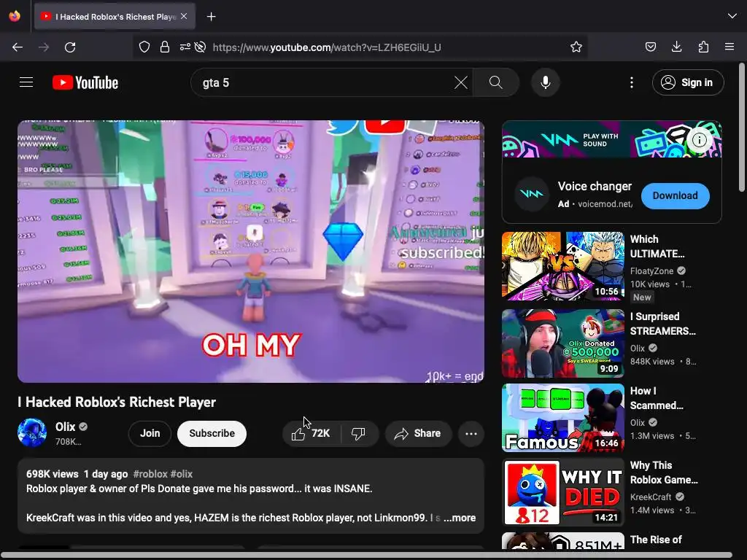Subscribe to Olix
Image resolution: width=747 pixels, height=560 pixels.
tap(212, 434)
